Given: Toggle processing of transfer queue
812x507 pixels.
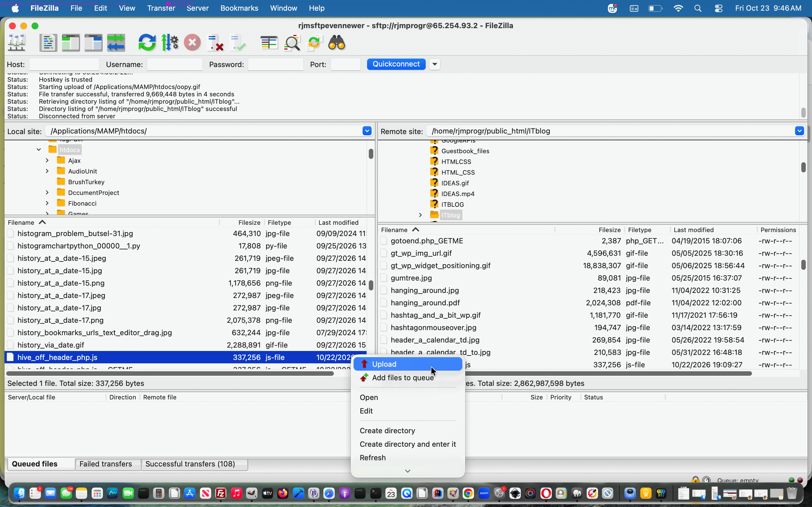Looking at the screenshot, I should coord(170,43).
